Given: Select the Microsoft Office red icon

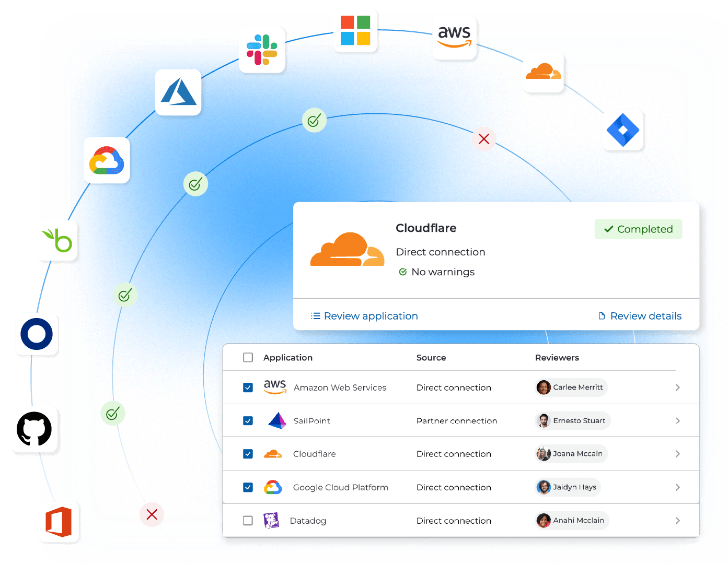Looking at the screenshot, I should click(59, 522).
